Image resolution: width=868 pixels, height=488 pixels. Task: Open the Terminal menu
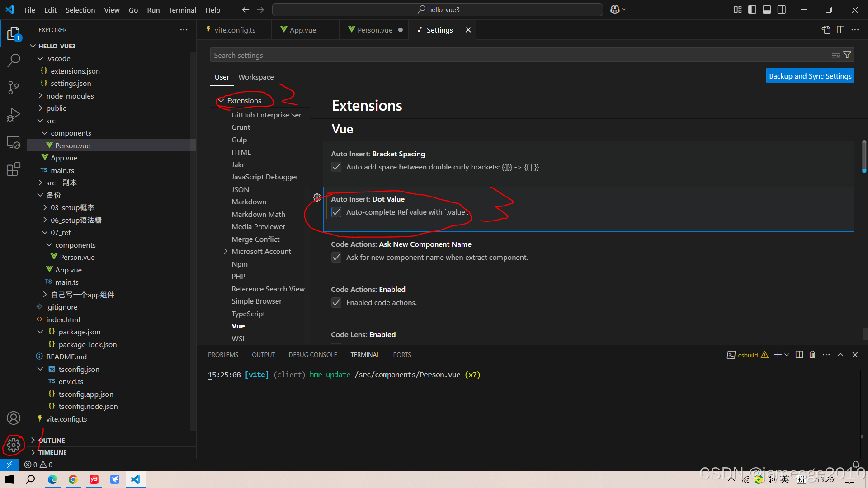coord(182,9)
